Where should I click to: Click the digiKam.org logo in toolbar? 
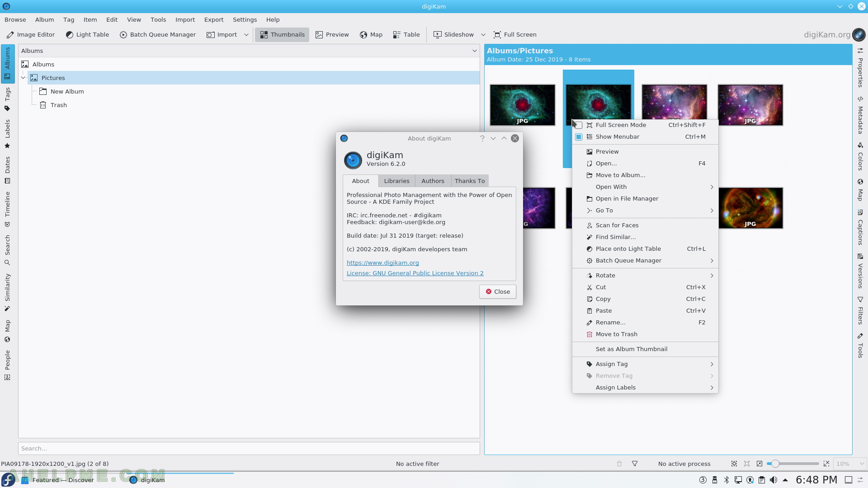pos(834,35)
